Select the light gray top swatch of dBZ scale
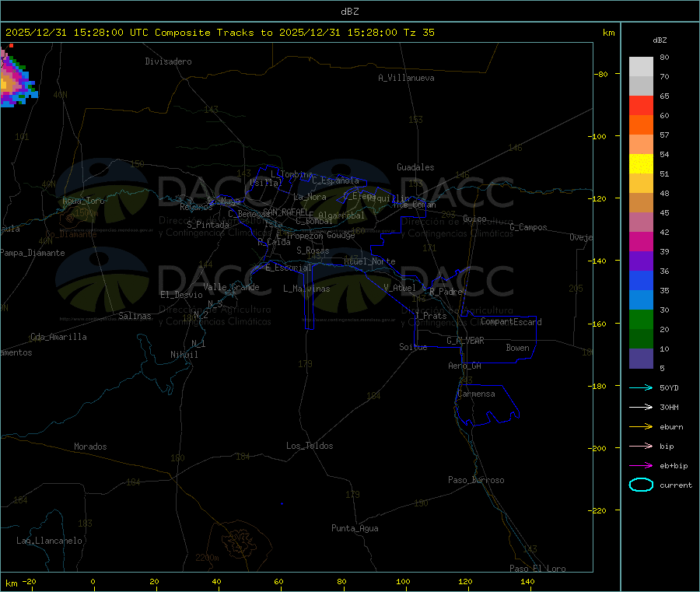The width and height of the screenshot is (700, 592). click(x=641, y=67)
